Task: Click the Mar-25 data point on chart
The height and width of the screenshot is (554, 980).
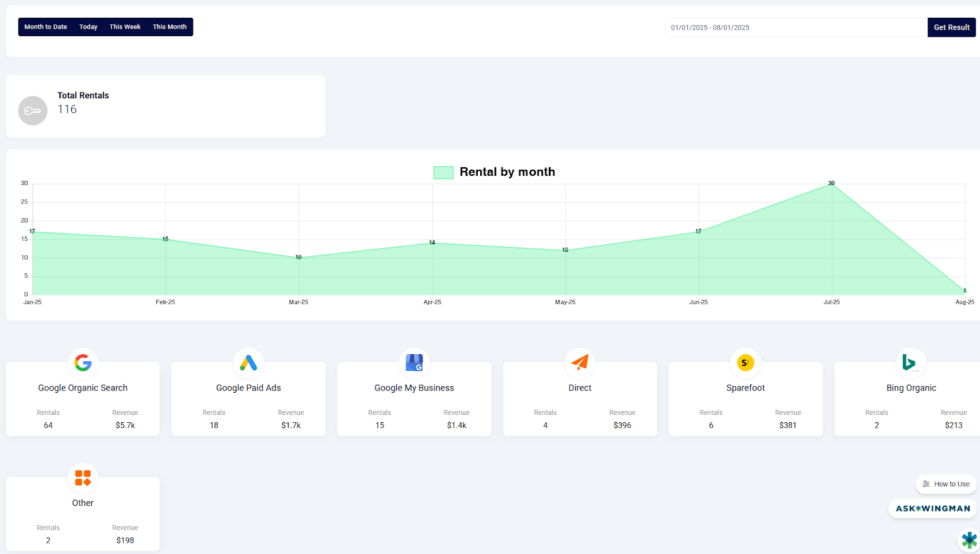Action: tap(299, 258)
